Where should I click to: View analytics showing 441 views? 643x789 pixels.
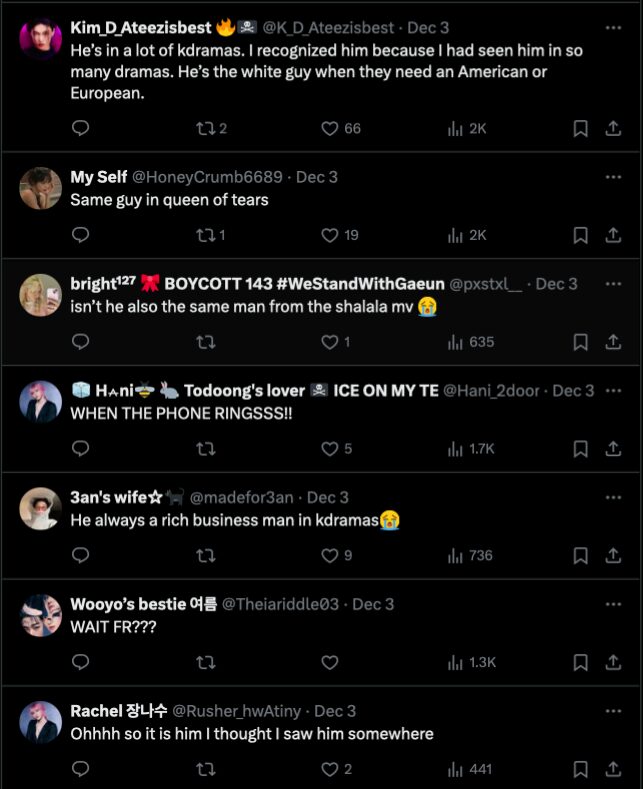click(471, 769)
